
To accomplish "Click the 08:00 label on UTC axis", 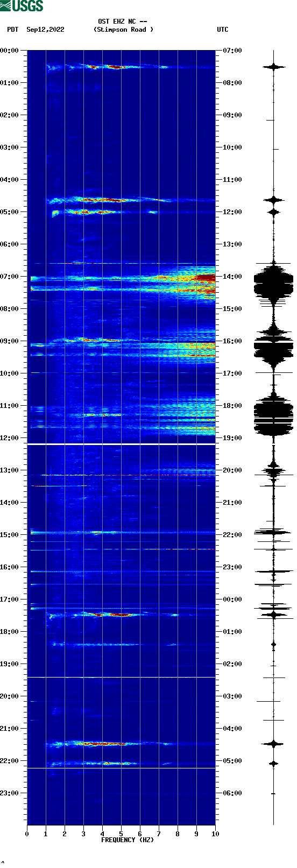I will pyautogui.click(x=232, y=83).
